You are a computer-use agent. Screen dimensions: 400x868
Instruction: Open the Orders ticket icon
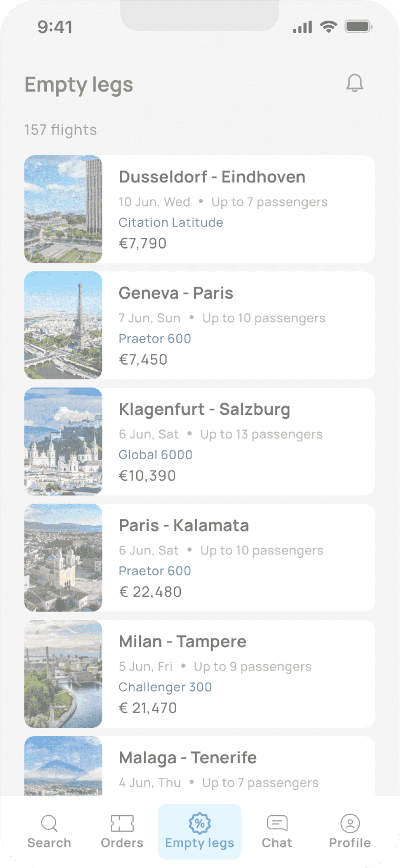122,823
